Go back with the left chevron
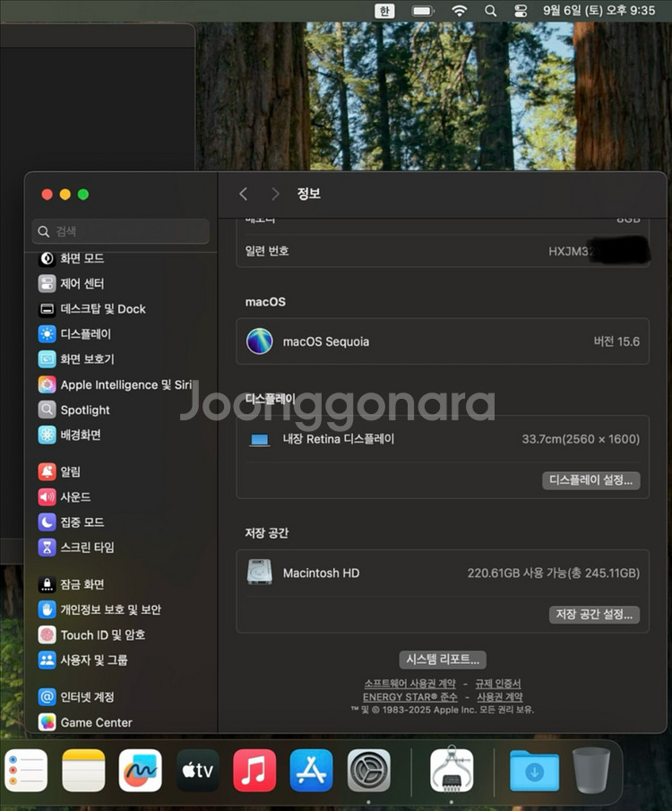 (244, 194)
